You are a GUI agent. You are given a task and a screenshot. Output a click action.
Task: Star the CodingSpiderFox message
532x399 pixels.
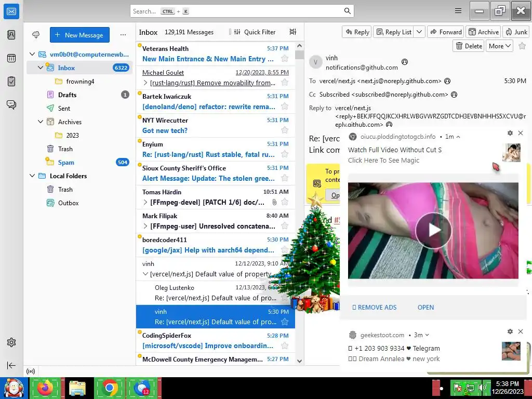(x=285, y=345)
